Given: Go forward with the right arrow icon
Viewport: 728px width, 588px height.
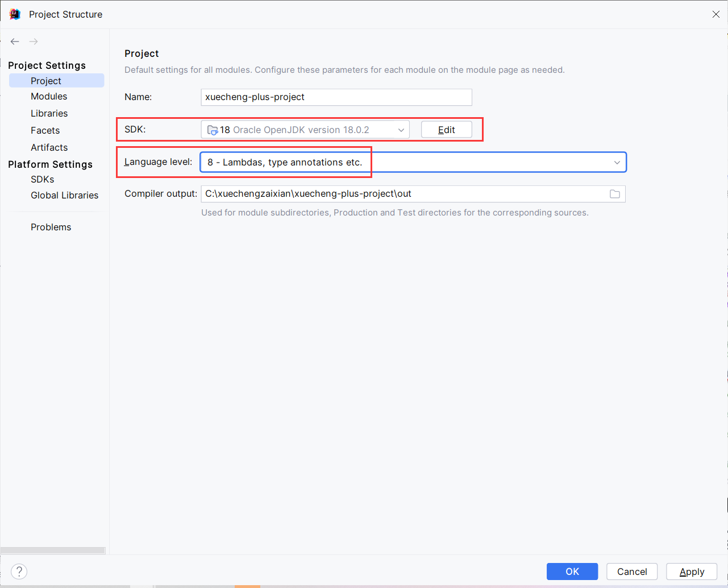Looking at the screenshot, I should [34, 42].
